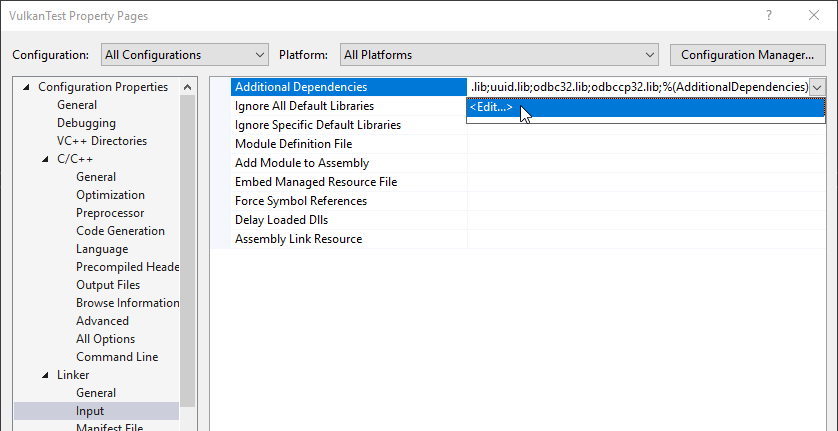Select Preprocessor under C/C++

110,213
